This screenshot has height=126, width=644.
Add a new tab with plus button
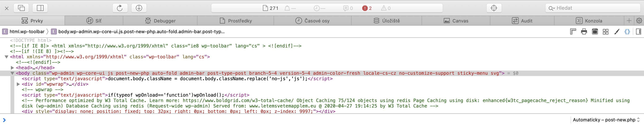point(629,21)
